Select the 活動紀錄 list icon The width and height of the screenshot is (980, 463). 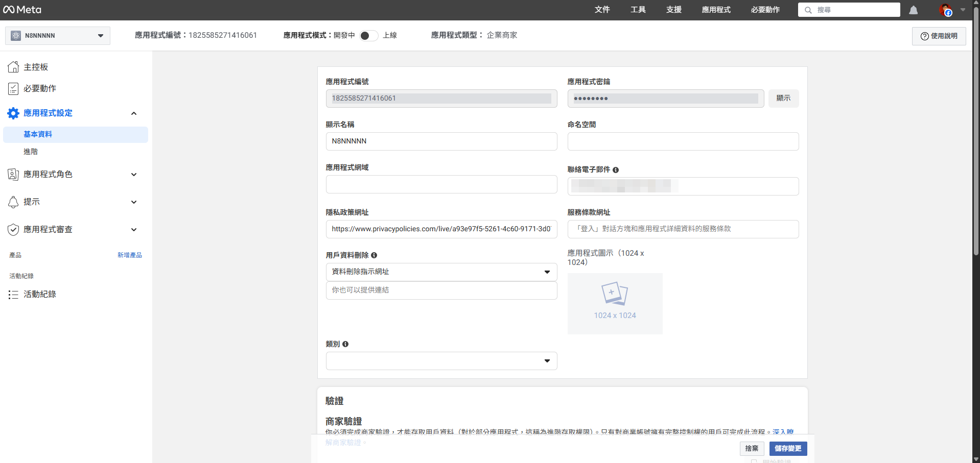(13, 294)
